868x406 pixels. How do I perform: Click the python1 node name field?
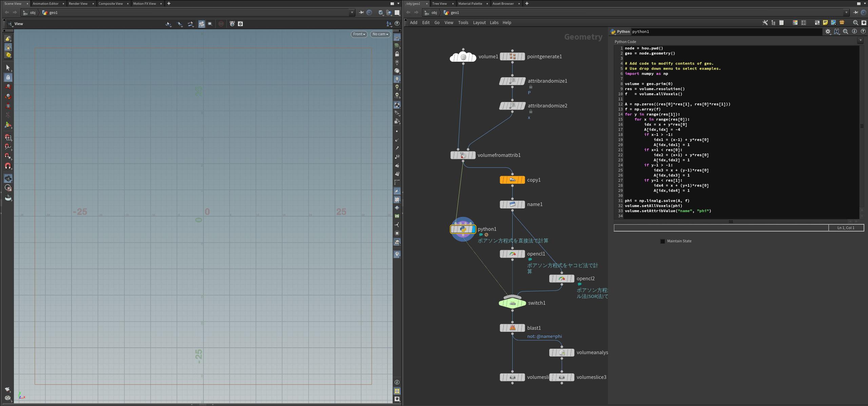coord(726,32)
